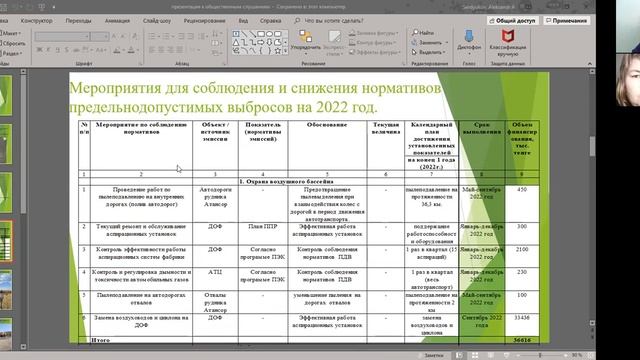Toggle Italic (К) formatting
The image size is (640, 360).
48,50
